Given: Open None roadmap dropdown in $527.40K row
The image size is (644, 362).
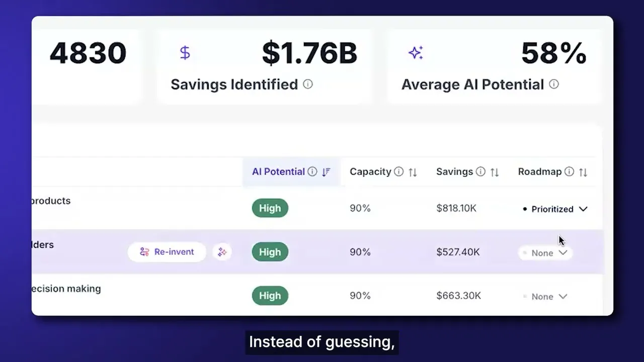Looking at the screenshot, I should [545, 252].
